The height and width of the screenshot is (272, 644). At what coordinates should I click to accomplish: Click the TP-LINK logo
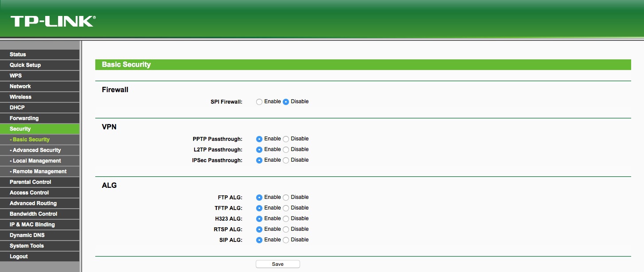tap(53, 21)
